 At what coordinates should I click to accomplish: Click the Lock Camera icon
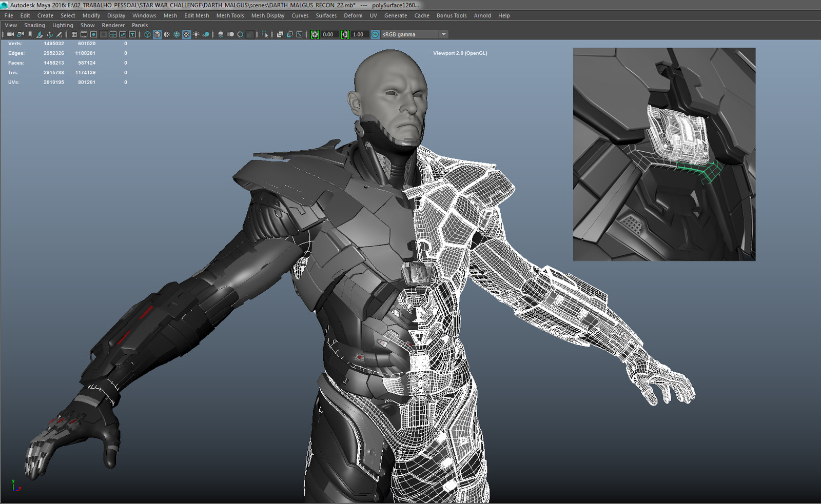[20, 34]
